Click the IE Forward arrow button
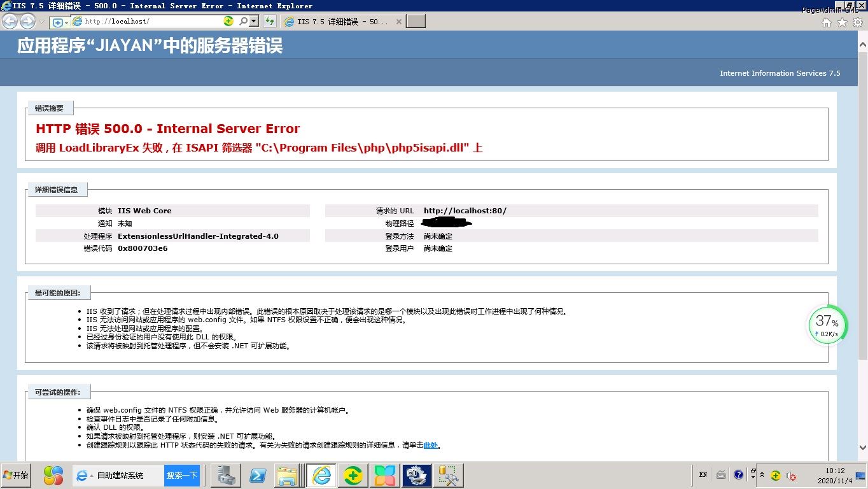The height and width of the screenshot is (489, 868). click(27, 22)
